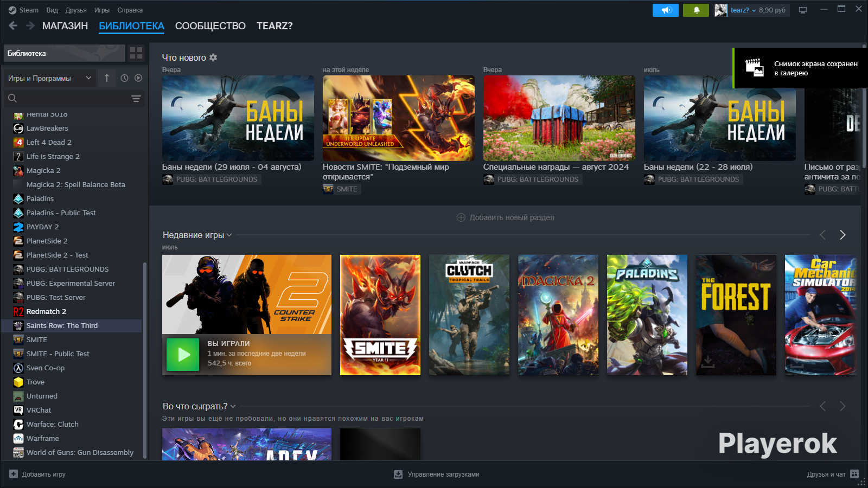This screenshot has width=868, height=488.
Task: Open The Forest game cover
Action: click(736, 315)
